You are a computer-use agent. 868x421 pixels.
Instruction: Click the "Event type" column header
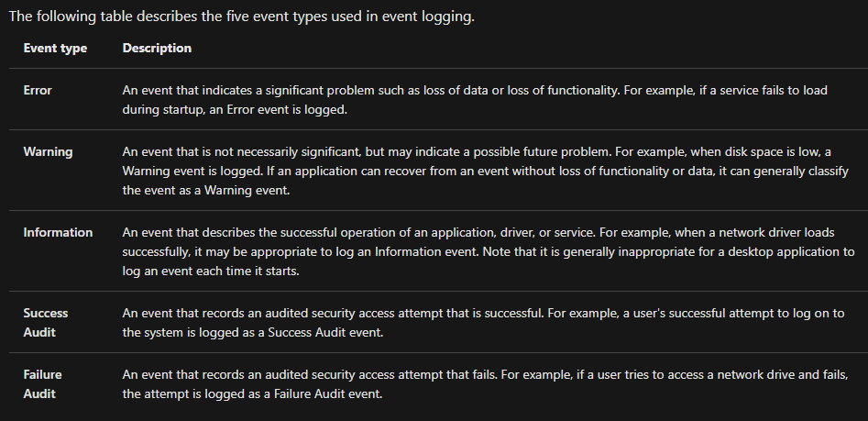pos(55,48)
